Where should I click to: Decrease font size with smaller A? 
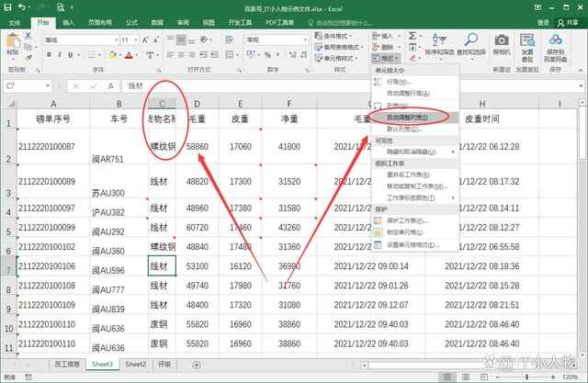click(156, 39)
